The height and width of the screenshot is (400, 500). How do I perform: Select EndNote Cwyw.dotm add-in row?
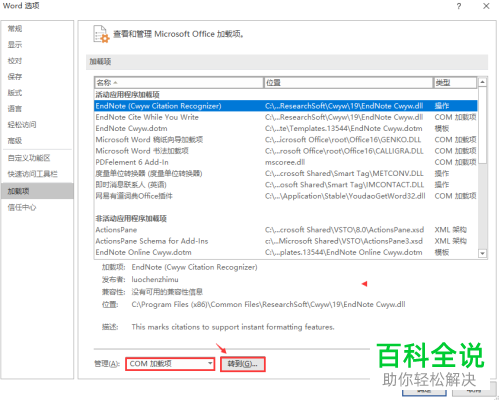coord(286,129)
